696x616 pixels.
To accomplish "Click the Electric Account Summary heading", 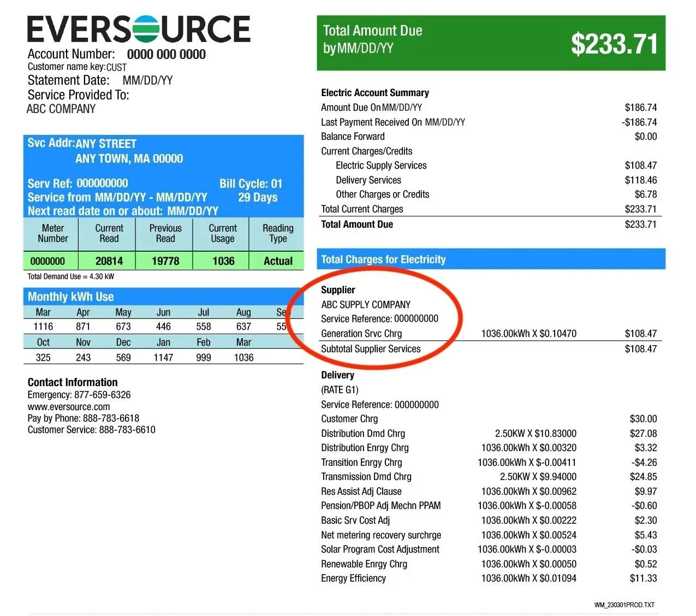I will click(375, 93).
